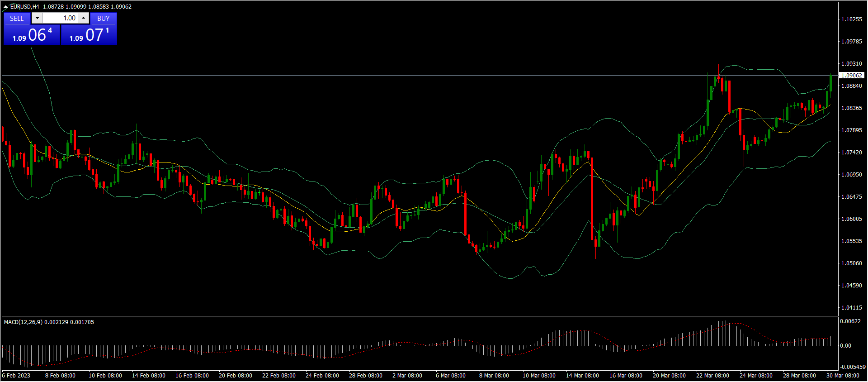Click the EURUSD,H4 chart title text
Image resolution: width=868 pixels, height=382 pixels.
[25, 7]
